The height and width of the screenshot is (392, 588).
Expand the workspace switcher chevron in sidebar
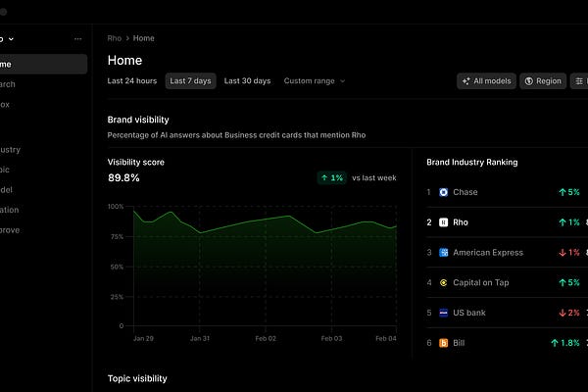click(11, 39)
